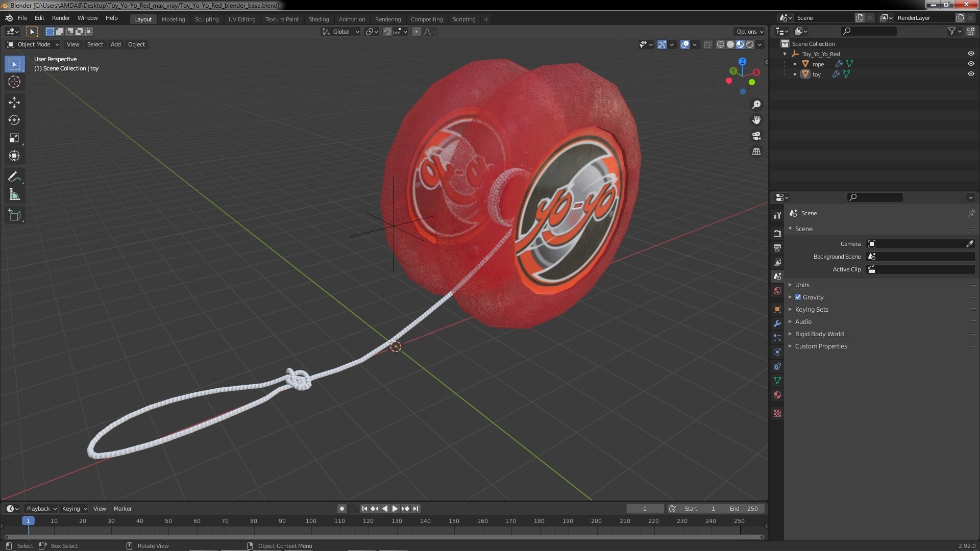This screenshot has height=551, width=980.
Task: Expand the Custom Properties panel
Action: tap(820, 346)
